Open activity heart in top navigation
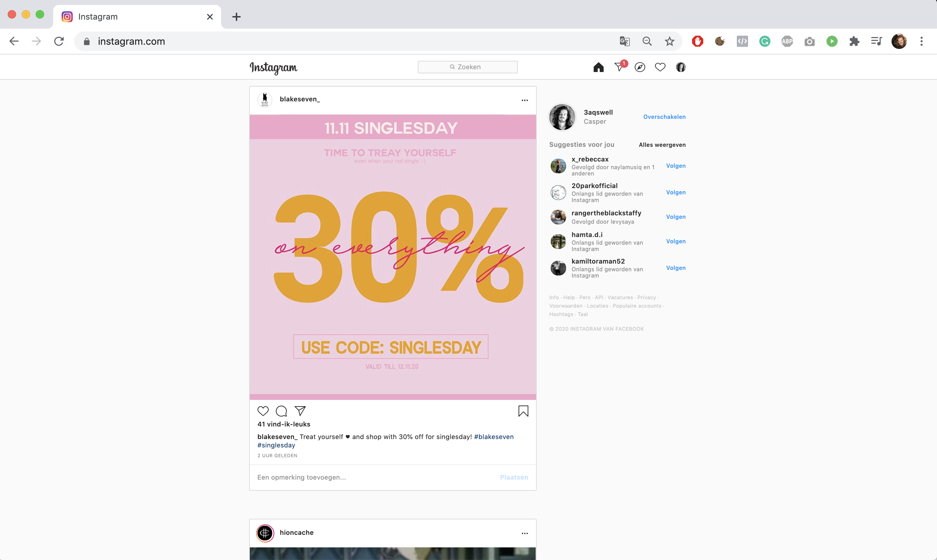The image size is (937, 560). pyautogui.click(x=660, y=67)
